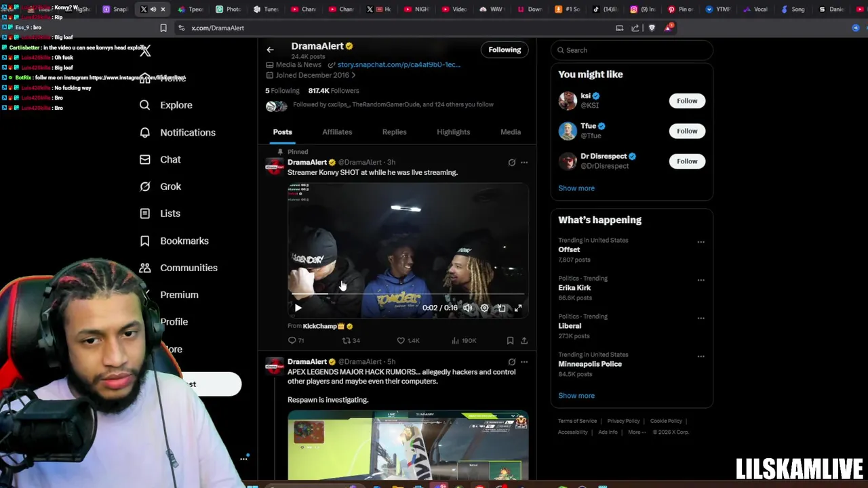Show more trends under What's happening
The width and height of the screenshot is (868, 488).
pyautogui.click(x=576, y=396)
